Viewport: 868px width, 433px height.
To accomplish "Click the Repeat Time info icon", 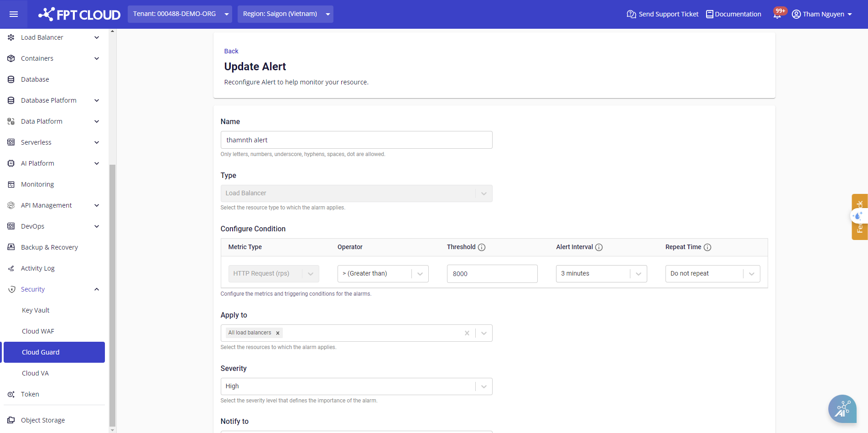I will 707,247.
